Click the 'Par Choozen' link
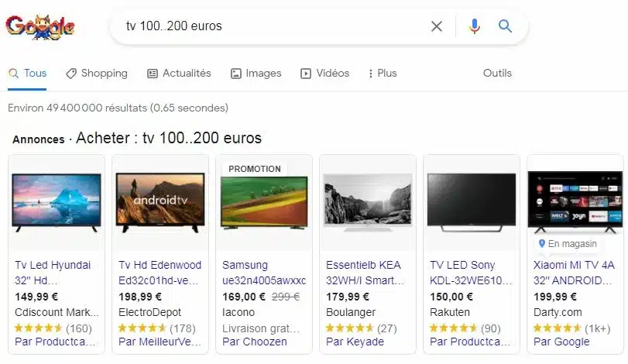Image resolution: width=628 pixels, height=364 pixels. tap(254, 342)
